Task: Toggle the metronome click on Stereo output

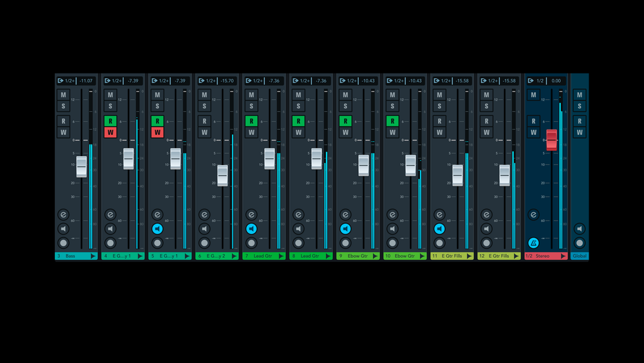Action: (x=533, y=243)
